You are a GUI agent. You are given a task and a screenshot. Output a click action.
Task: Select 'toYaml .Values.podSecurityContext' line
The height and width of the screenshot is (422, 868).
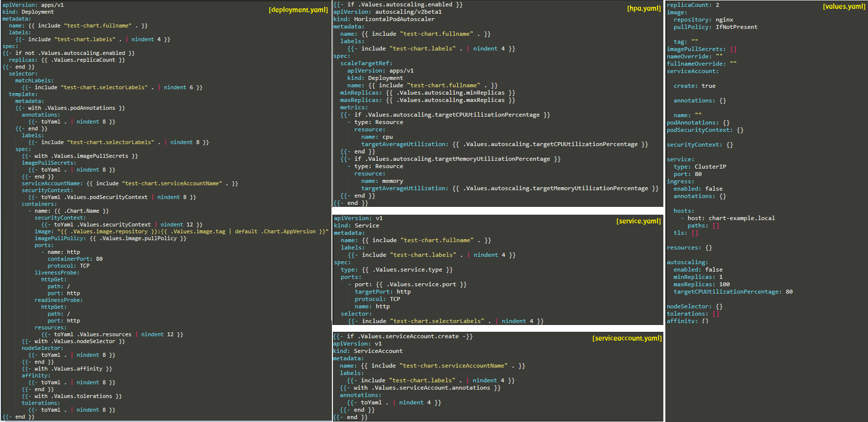(112, 197)
